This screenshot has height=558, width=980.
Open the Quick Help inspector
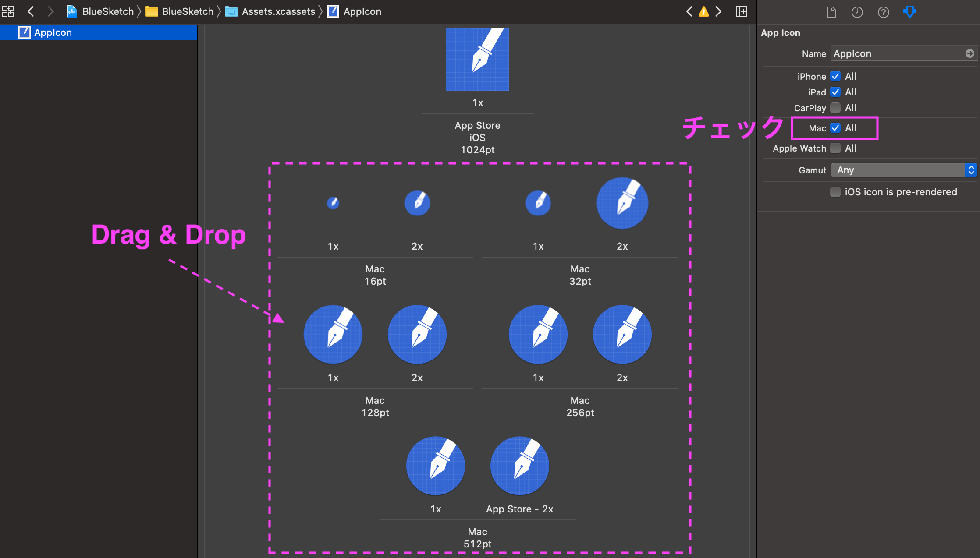(884, 12)
